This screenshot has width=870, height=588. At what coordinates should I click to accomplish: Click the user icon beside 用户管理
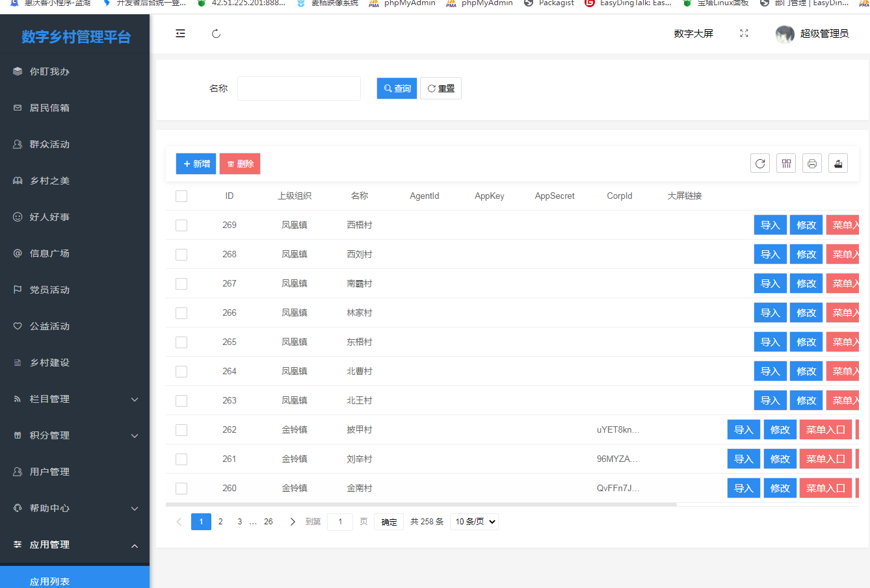click(18, 472)
